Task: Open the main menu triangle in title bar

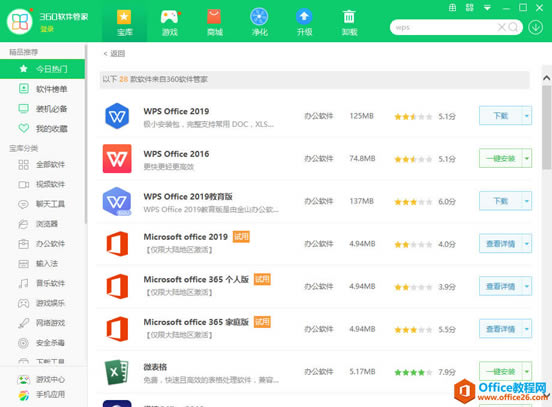Action: [x=487, y=7]
